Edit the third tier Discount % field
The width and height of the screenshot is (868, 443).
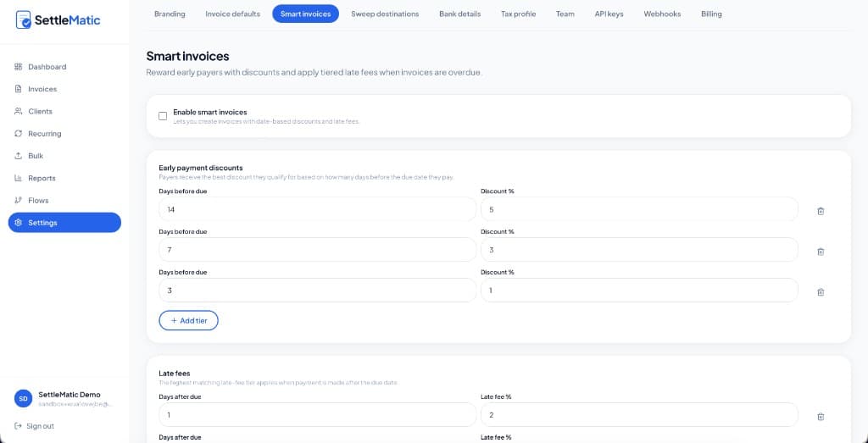click(x=639, y=291)
